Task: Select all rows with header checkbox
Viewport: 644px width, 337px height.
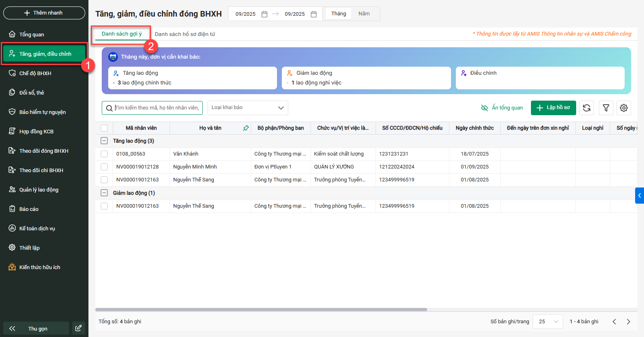Action: pos(104,128)
